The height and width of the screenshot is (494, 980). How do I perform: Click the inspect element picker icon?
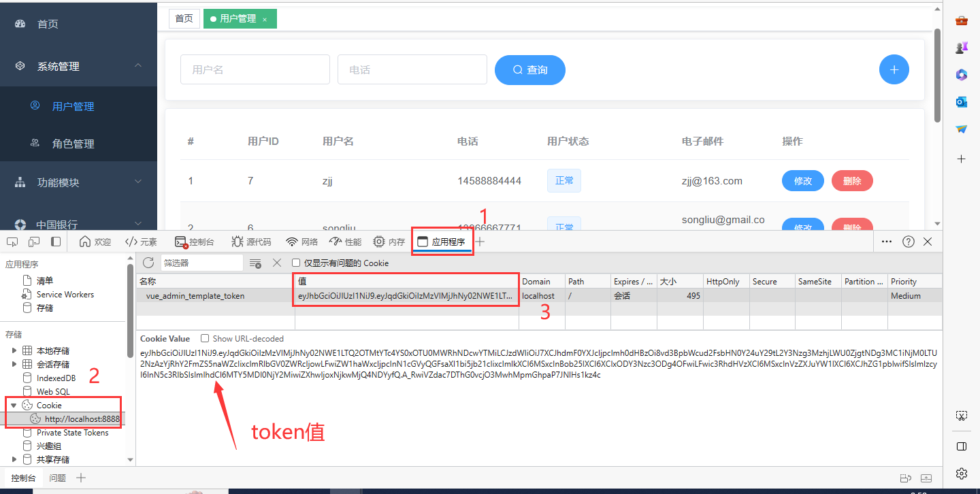pyautogui.click(x=12, y=242)
